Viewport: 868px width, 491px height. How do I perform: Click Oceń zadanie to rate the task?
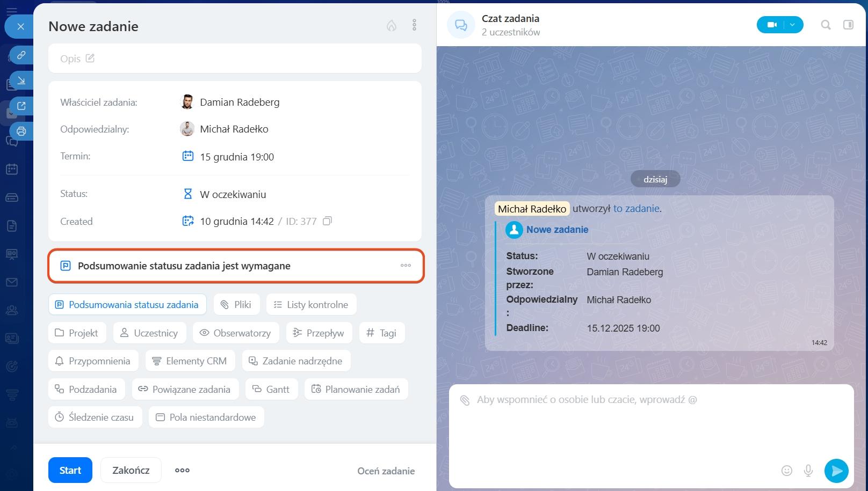(x=386, y=471)
